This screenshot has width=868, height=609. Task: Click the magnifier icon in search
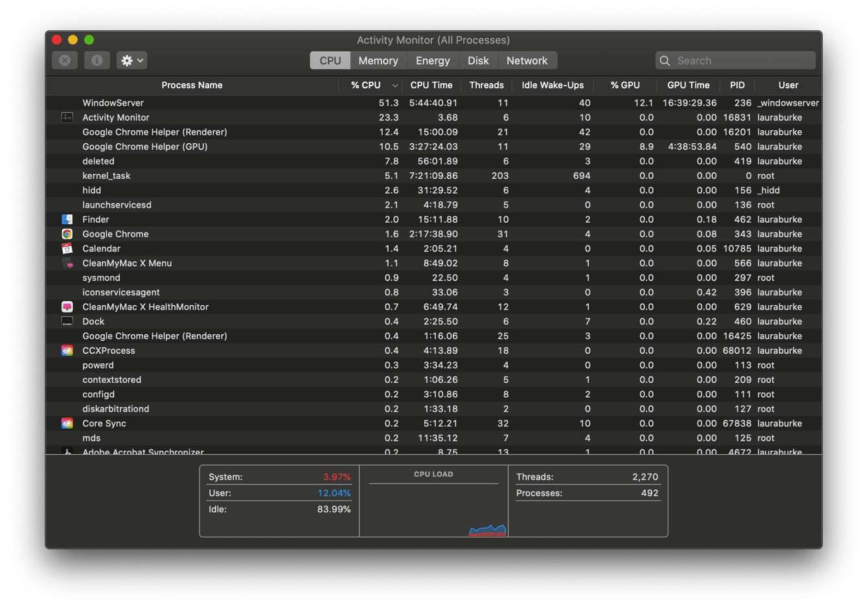pyautogui.click(x=665, y=60)
